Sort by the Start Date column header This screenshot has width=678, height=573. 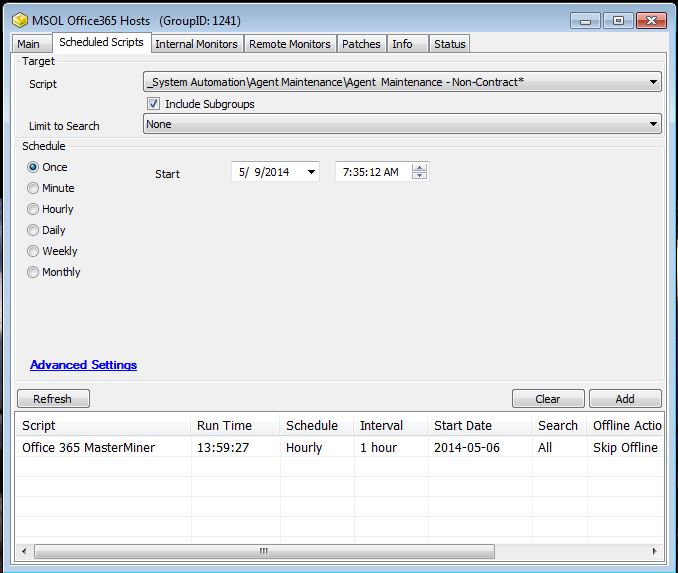[480, 426]
